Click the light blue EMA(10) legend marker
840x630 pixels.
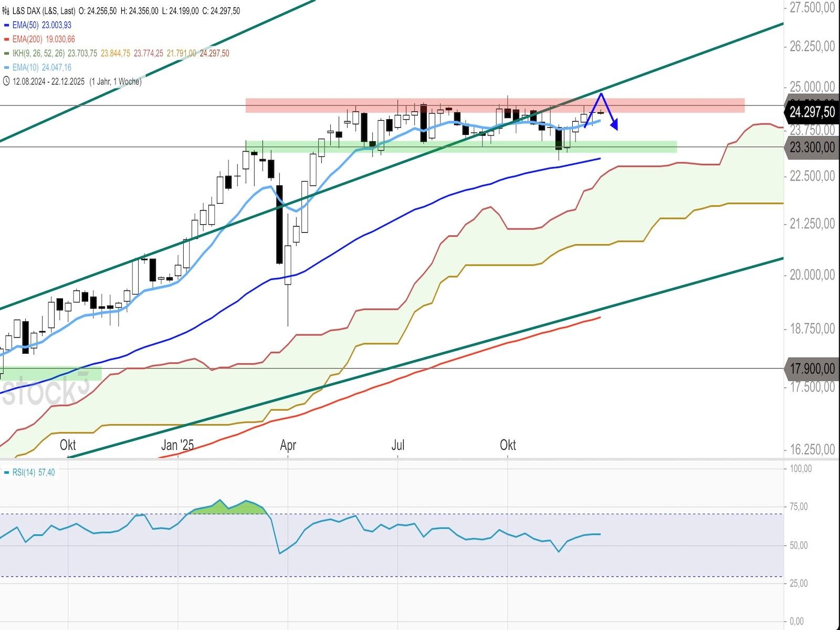[6, 68]
